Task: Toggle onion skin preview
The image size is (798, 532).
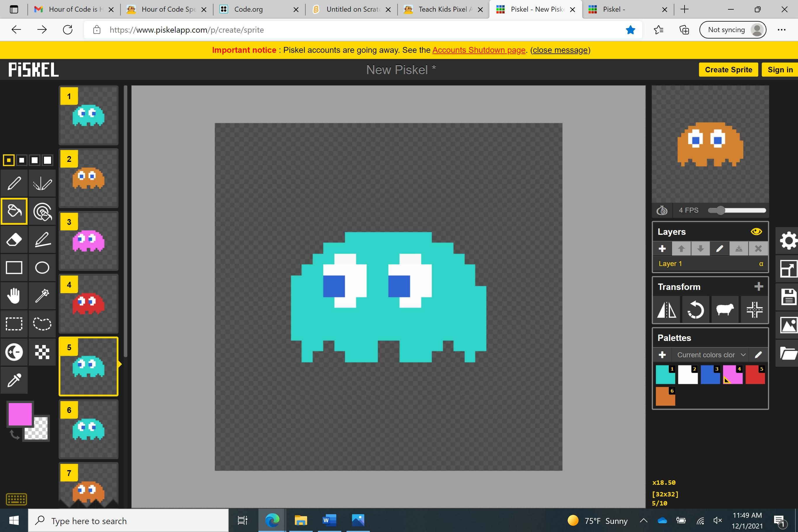Action: pyautogui.click(x=663, y=210)
